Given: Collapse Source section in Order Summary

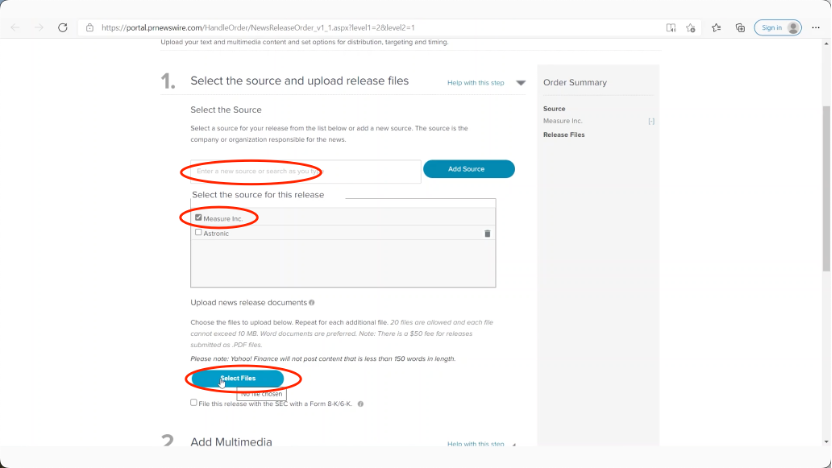Looking at the screenshot, I should click(651, 121).
